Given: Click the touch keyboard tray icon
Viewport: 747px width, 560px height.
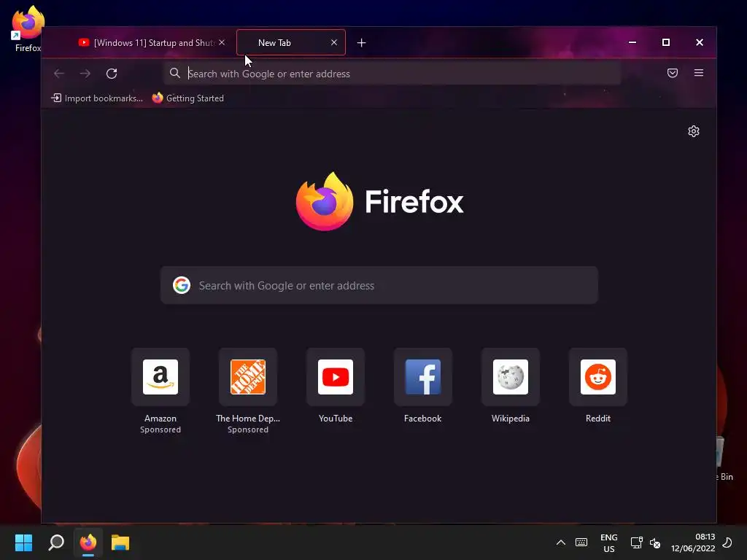Looking at the screenshot, I should (x=581, y=542).
